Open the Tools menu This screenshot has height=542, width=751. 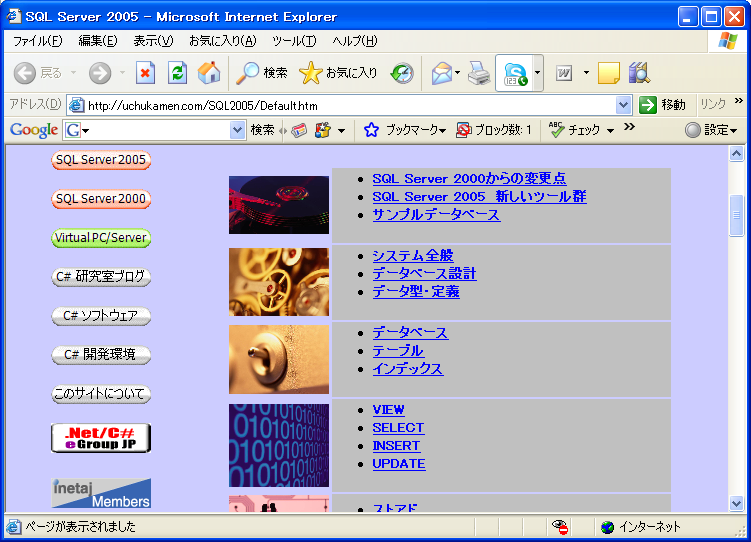[294, 41]
